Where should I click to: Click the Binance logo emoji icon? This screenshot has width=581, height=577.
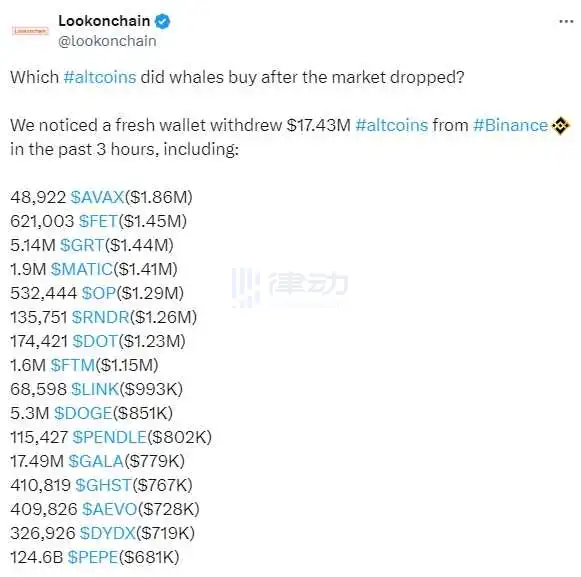560,126
